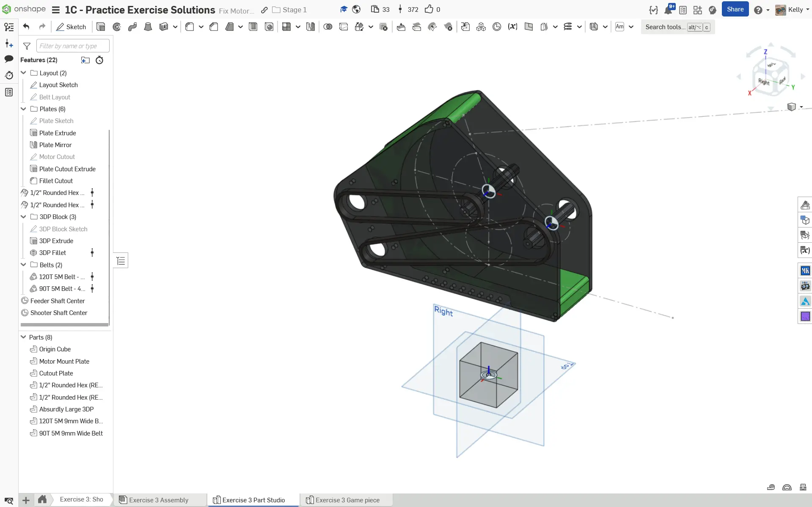Toggle the feature list panel handle
The width and height of the screenshot is (812, 507).
(121, 260)
